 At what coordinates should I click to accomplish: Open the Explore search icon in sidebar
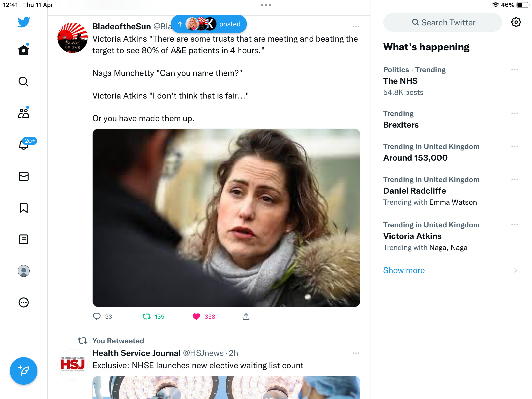[x=24, y=82]
